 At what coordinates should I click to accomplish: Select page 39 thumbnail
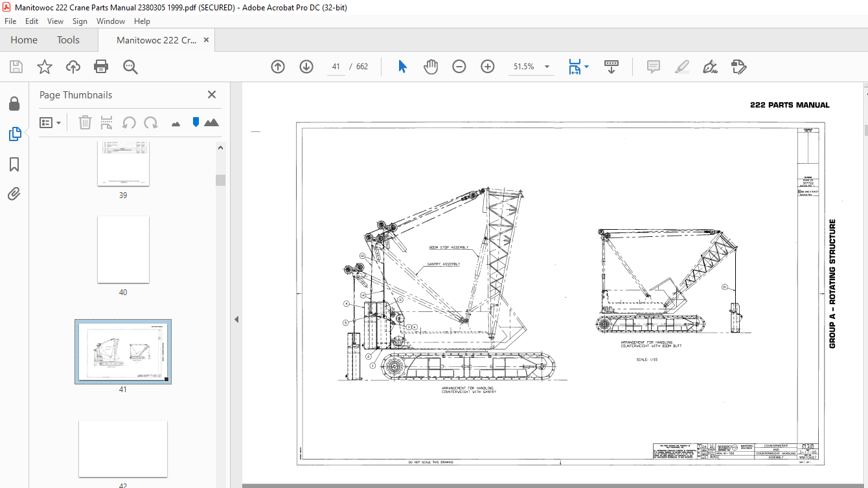point(123,164)
